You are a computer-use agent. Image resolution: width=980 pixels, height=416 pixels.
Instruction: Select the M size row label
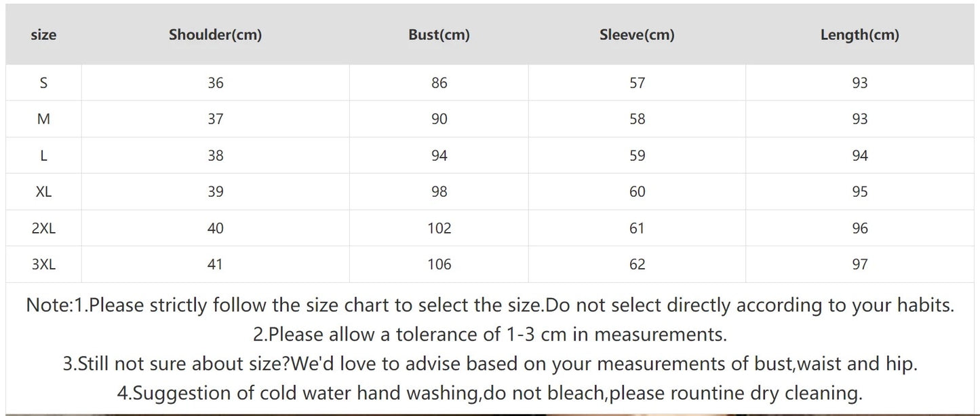click(x=43, y=119)
